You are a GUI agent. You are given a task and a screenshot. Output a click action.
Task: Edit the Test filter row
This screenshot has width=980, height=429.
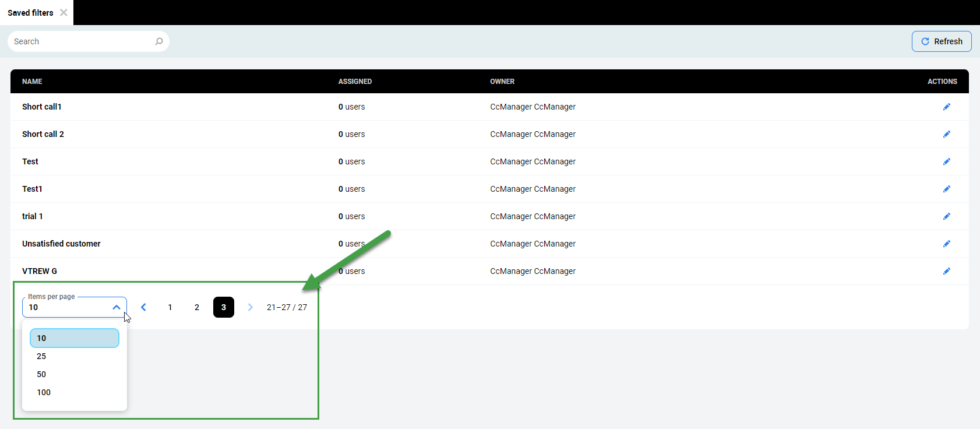946,161
